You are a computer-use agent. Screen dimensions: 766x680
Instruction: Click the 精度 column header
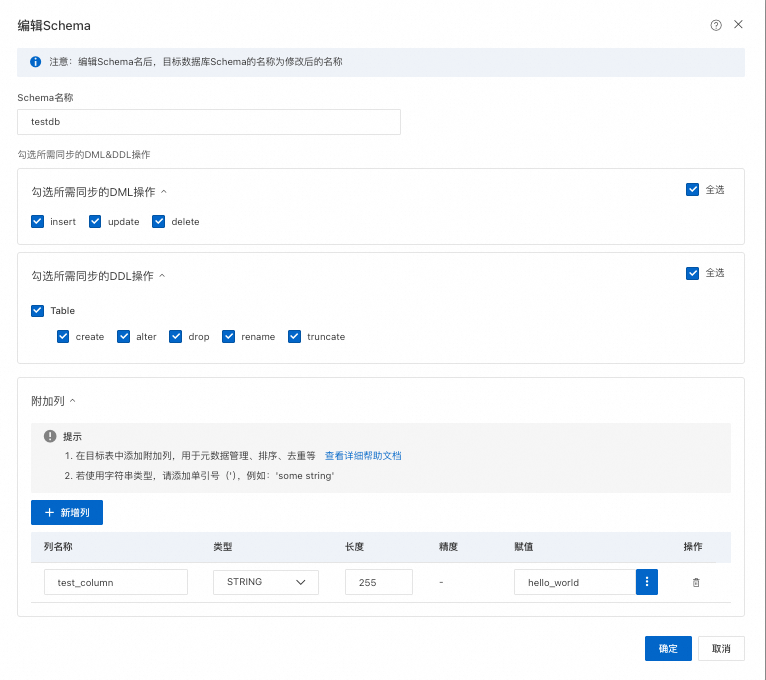(x=448, y=547)
